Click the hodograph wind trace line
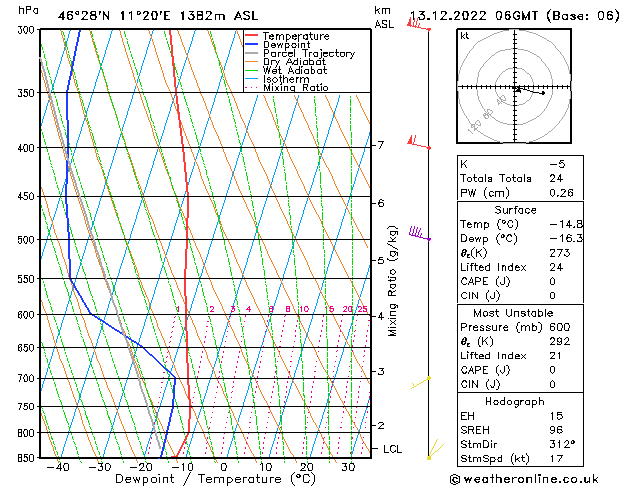 [x=530, y=91]
